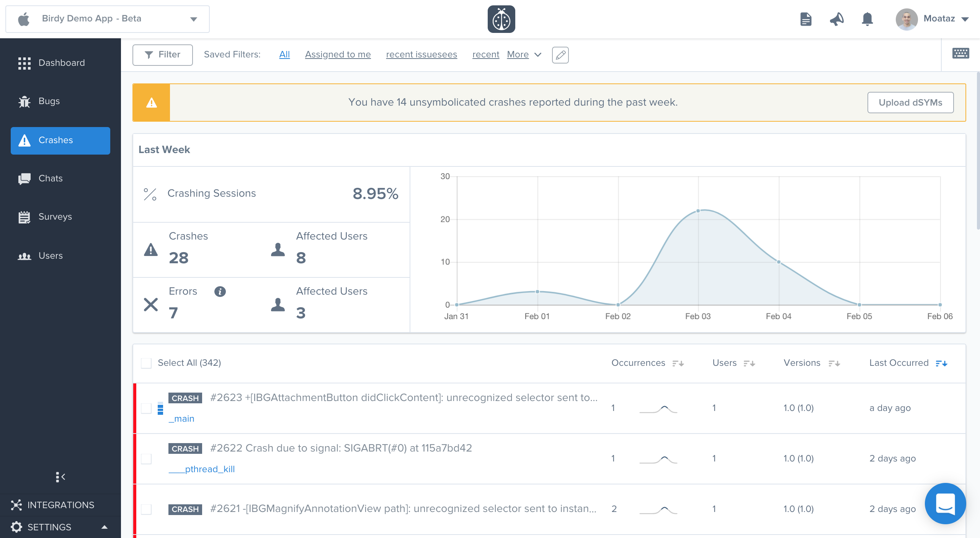The image size is (980, 538).
Task: Select the Assigned to me filter tab
Action: coord(337,54)
